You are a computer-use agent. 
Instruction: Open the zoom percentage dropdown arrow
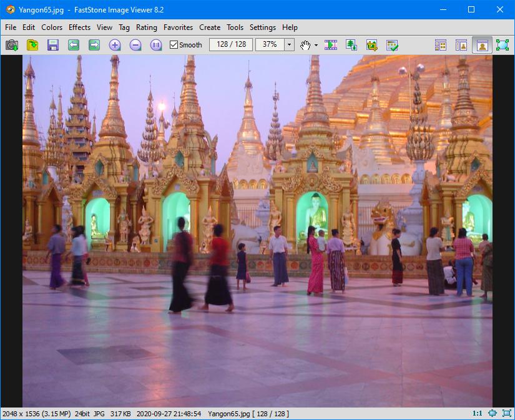click(x=289, y=45)
